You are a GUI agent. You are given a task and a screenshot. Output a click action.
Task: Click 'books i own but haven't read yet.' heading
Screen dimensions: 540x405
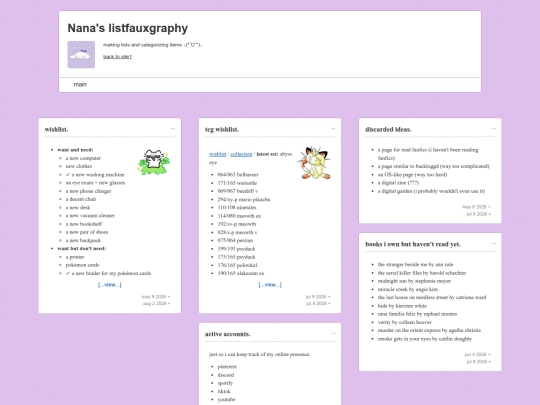coord(413,244)
